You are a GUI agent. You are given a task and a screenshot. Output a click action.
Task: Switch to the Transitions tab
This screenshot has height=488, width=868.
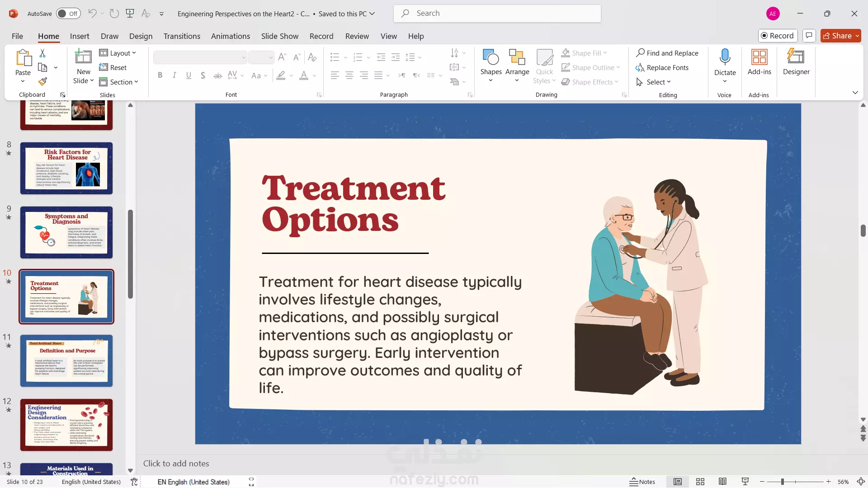click(182, 36)
